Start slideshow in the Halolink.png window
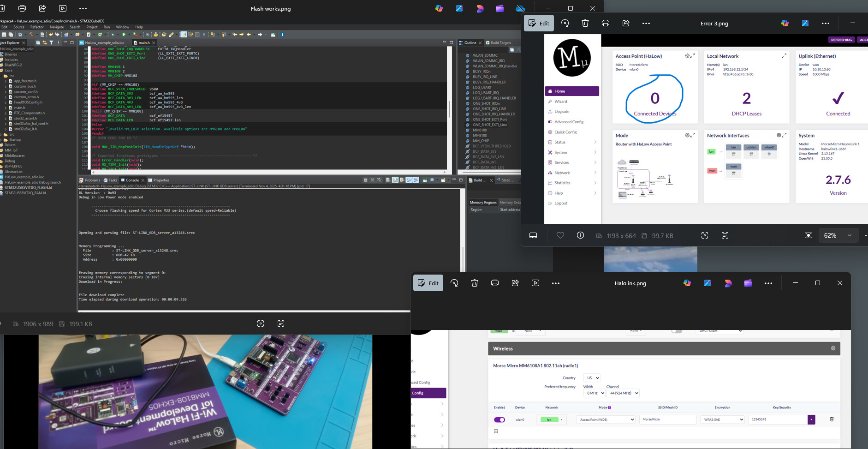This screenshot has height=449, width=868. click(x=535, y=283)
